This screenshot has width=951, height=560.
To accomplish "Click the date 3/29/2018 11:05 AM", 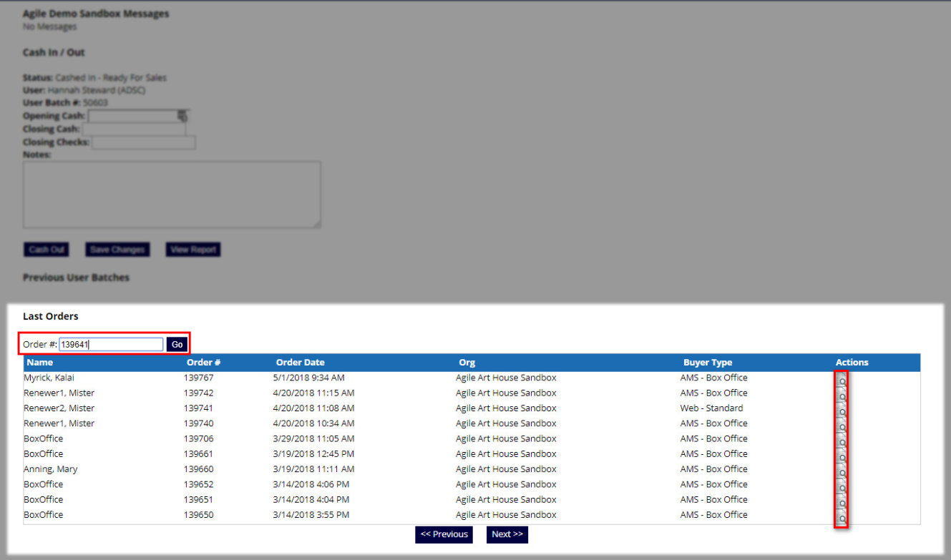I will [x=314, y=438].
